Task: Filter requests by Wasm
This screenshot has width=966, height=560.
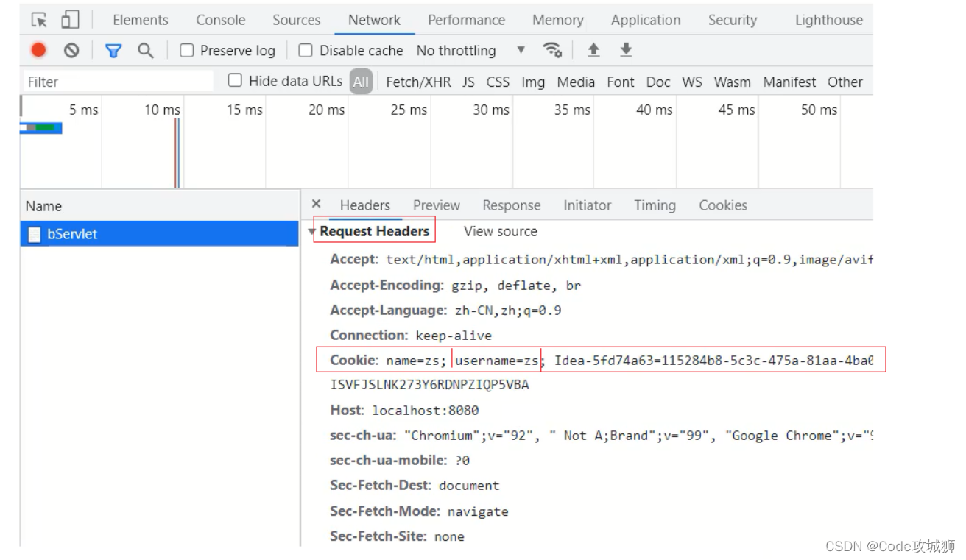Action: (x=732, y=82)
